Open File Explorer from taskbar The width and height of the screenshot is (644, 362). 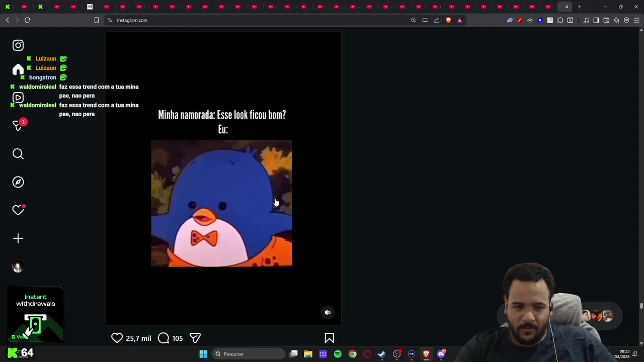pyautogui.click(x=308, y=354)
